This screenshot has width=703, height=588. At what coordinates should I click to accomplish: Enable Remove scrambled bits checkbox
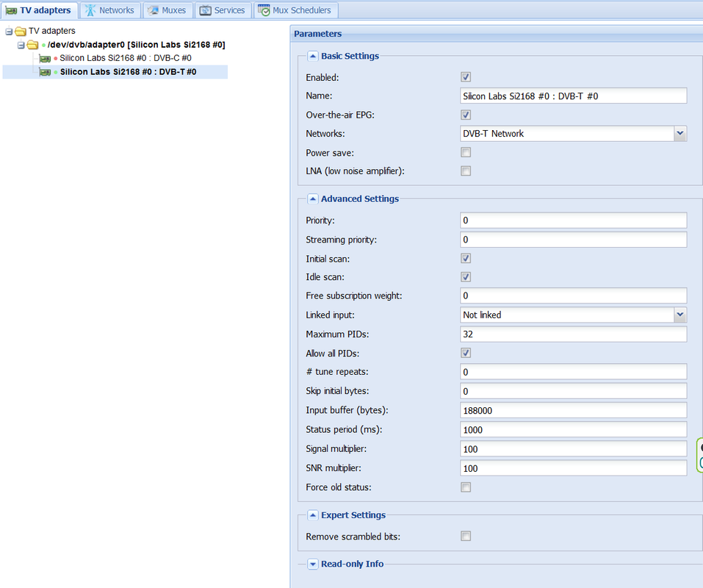point(466,536)
